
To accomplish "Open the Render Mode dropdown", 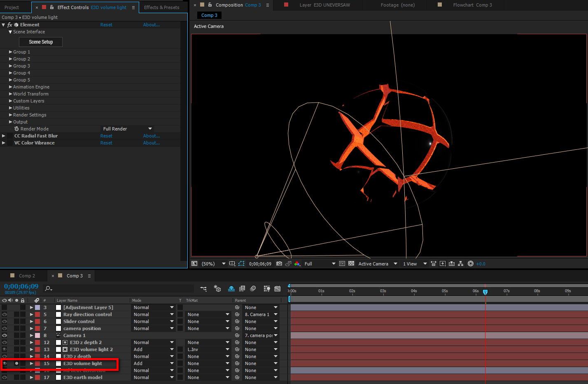I will click(x=127, y=129).
